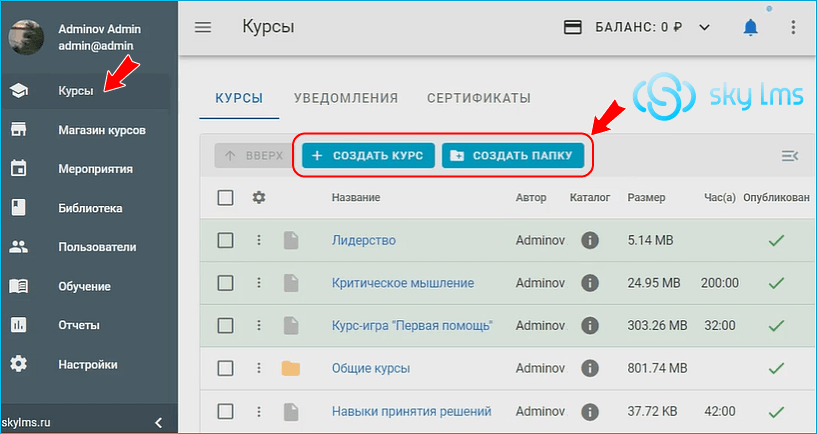
Task: Open Курсы in the sidebar
Action: [x=85, y=91]
